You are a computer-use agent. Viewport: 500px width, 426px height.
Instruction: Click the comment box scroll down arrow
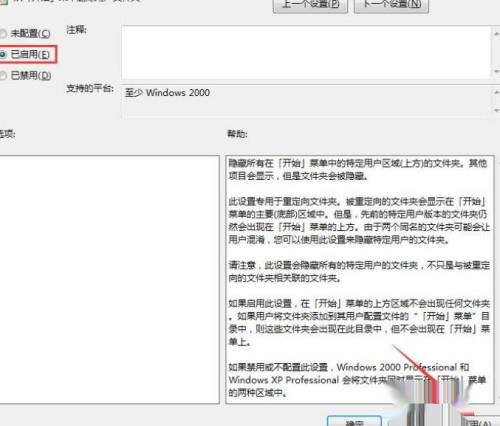click(496, 71)
